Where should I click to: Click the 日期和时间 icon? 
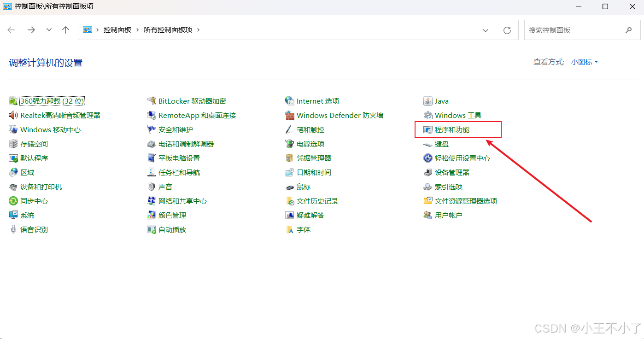click(x=290, y=172)
